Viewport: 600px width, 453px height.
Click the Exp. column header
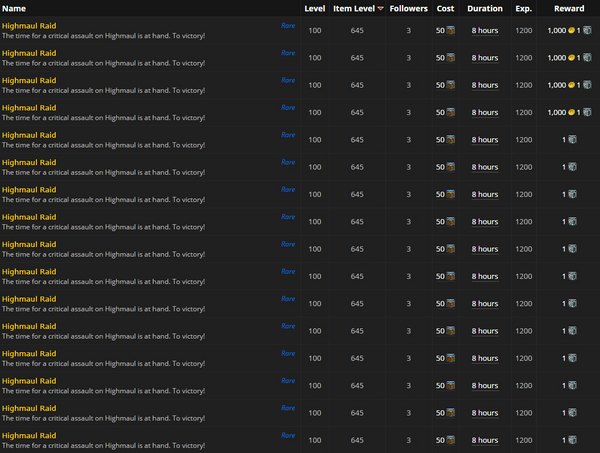point(523,8)
